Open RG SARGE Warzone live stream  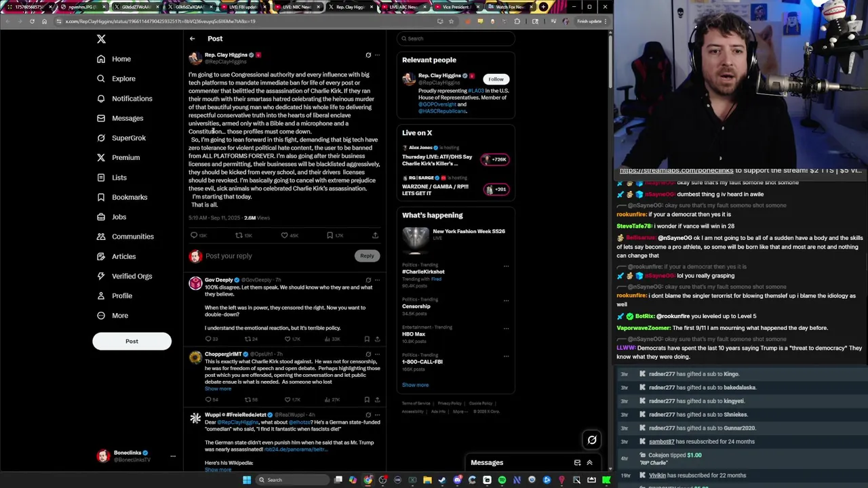(x=456, y=187)
